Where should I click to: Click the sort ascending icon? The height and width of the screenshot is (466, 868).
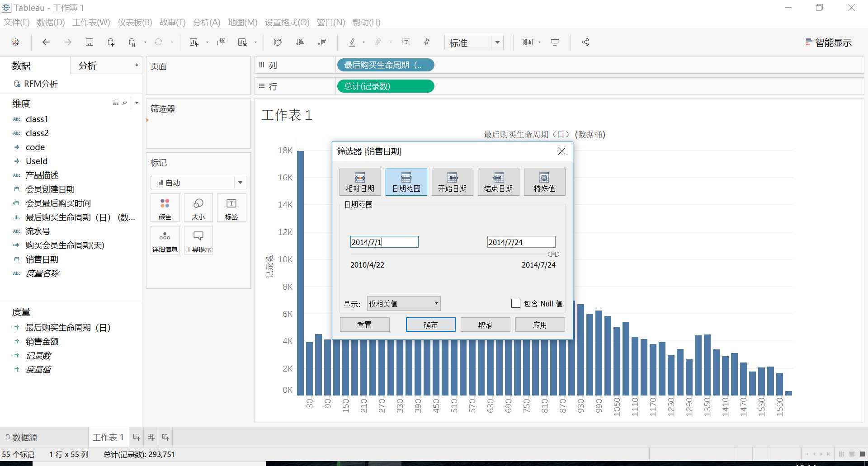point(300,42)
